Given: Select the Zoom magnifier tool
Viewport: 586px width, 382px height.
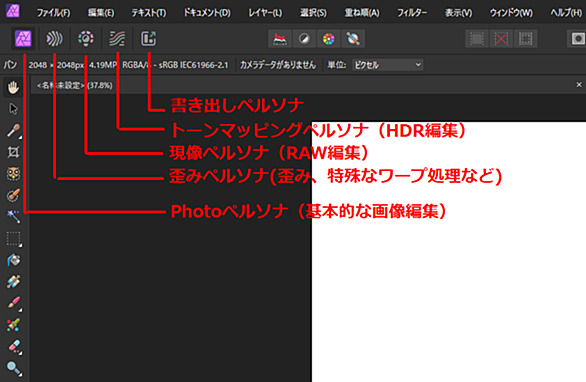Looking at the screenshot, I should [x=13, y=368].
